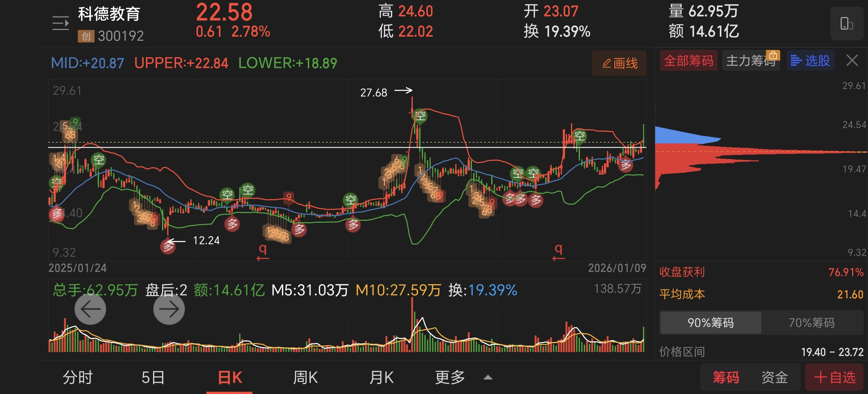Viewport: 868px width, 394px height.
Task: Close the chip distribution panel
Action: tap(852, 61)
